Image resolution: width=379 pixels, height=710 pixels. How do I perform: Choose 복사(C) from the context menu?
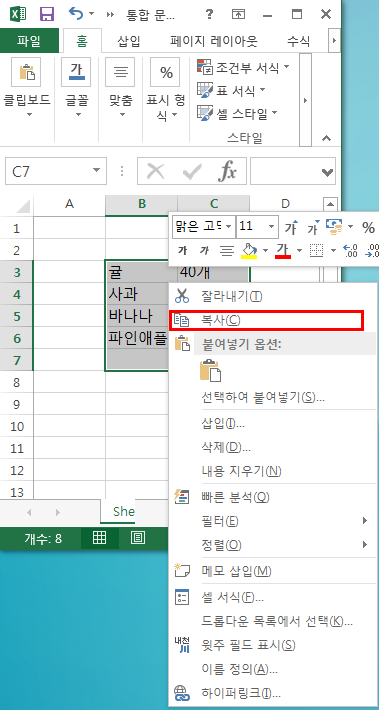(x=273, y=320)
